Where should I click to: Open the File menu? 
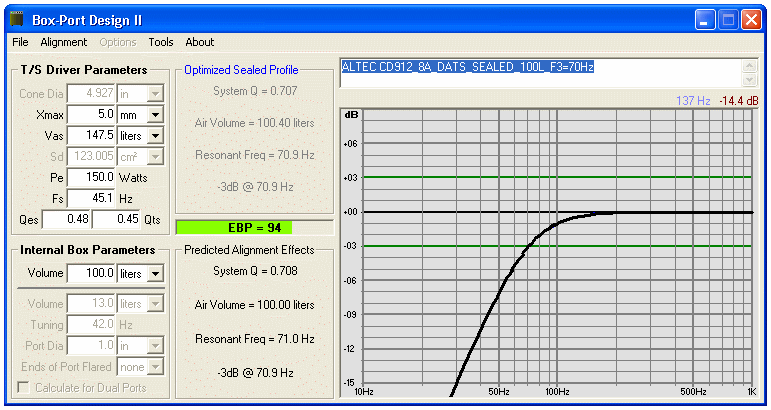[x=20, y=42]
